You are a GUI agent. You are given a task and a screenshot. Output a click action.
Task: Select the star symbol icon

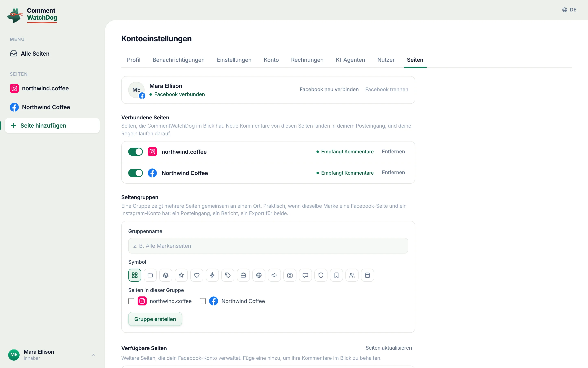(x=181, y=275)
